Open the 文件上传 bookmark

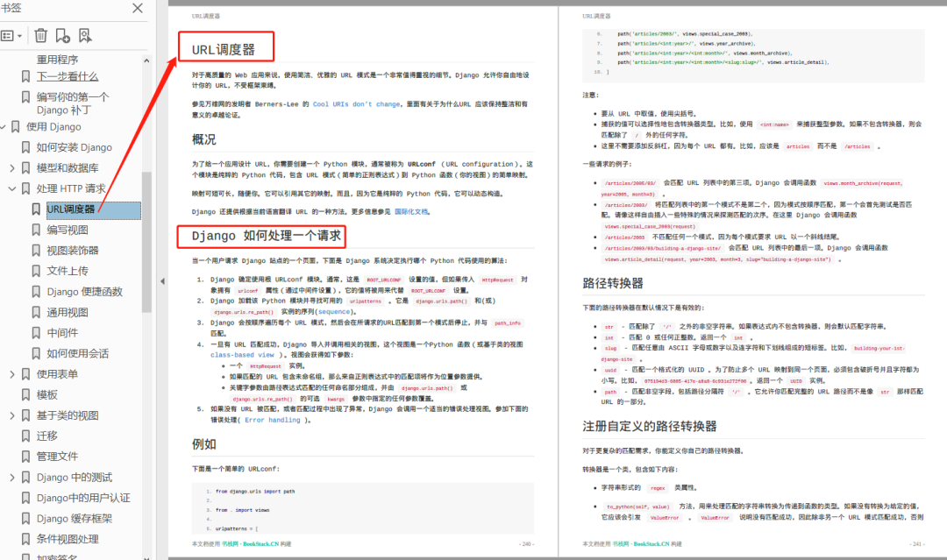click(x=68, y=271)
